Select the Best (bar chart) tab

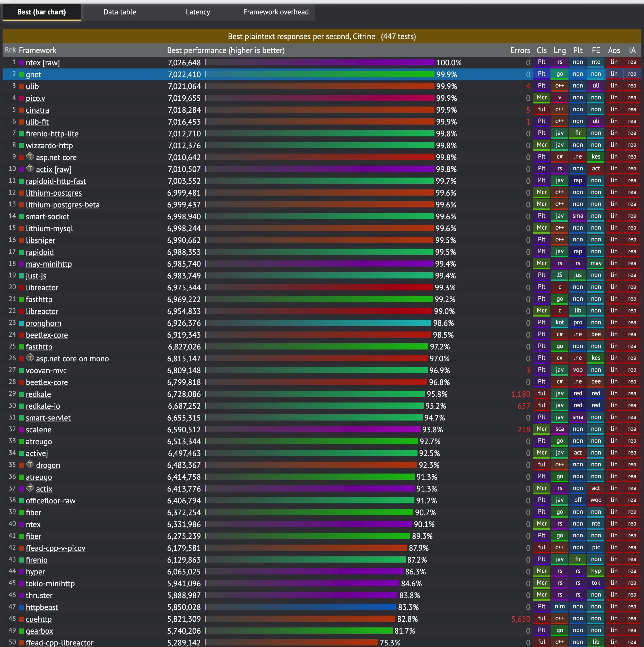pos(41,12)
